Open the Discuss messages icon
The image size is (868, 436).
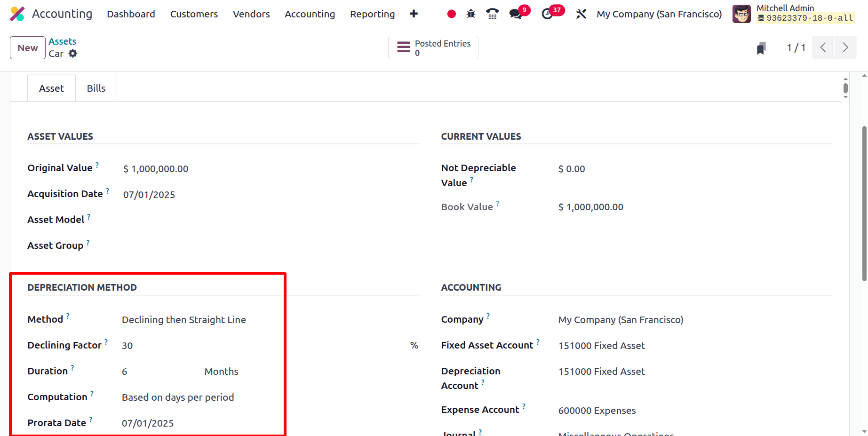coord(514,14)
